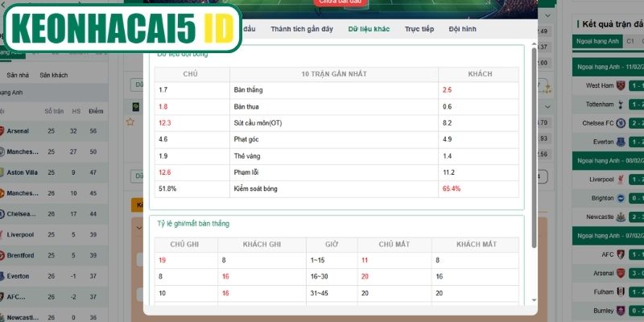Viewport: 644px width, 322px height.
Task: Click Phạm lỗi row label
Action: pyautogui.click(x=246, y=172)
